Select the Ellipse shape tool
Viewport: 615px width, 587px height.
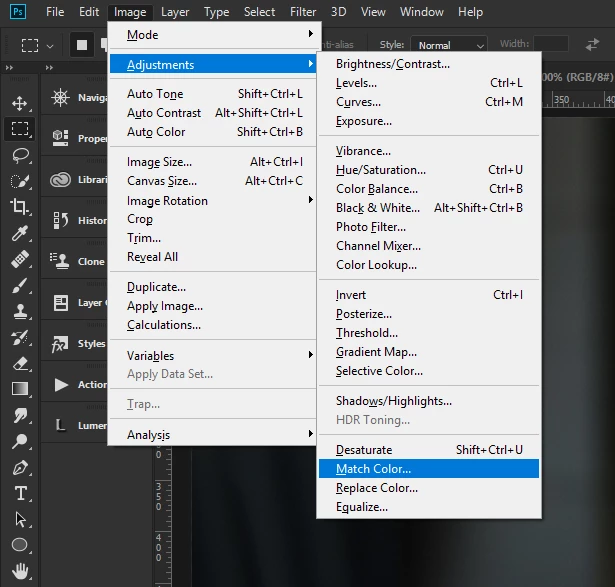point(20,545)
